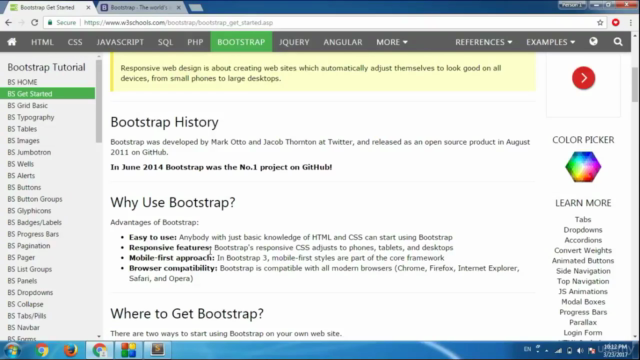640x360 pixels.
Task: Expand the EXAMPLES dropdown
Action: tap(550, 42)
